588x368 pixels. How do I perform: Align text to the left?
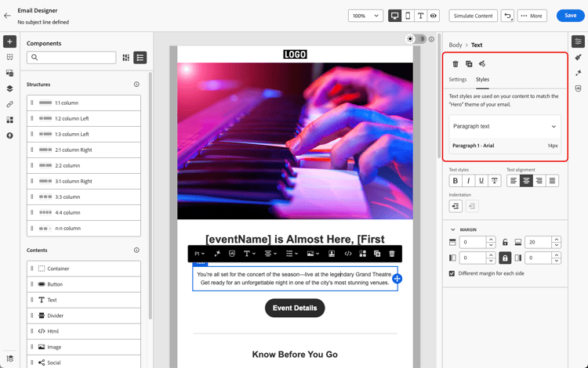tap(514, 181)
